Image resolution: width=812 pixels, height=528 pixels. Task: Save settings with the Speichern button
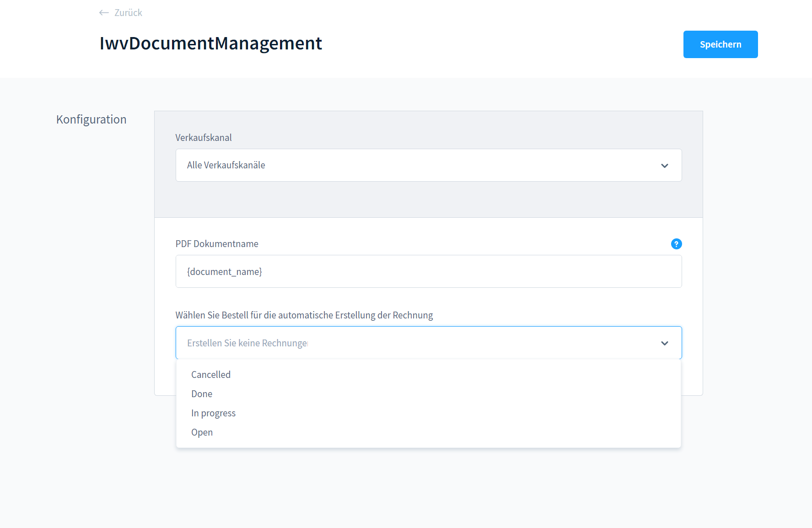click(720, 44)
